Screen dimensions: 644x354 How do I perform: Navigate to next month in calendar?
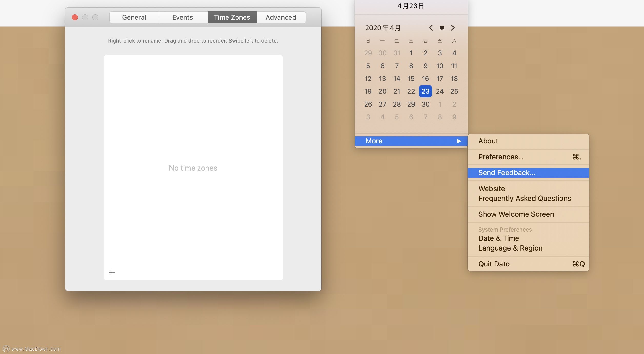(x=453, y=27)
